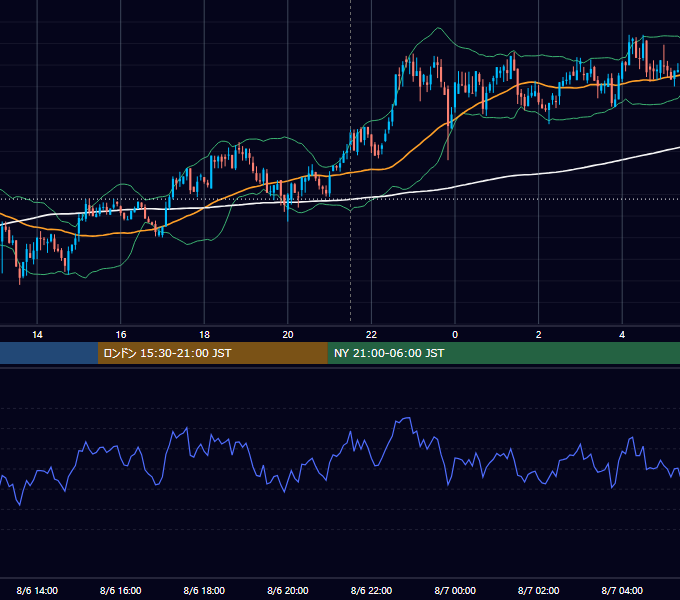Click the 8/7 00:00 oscillator axis label
The width and height of the screenshot is (680, 600).
coord(455,591)
